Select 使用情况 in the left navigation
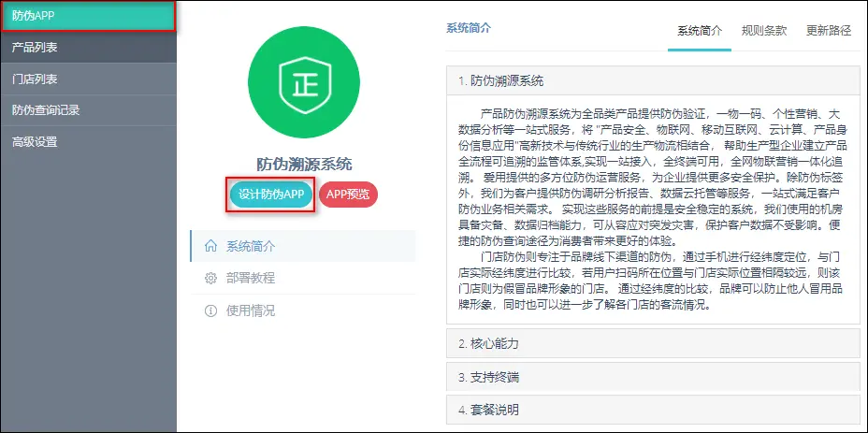Viewport: 868px width, 433px height. [250, 310]
